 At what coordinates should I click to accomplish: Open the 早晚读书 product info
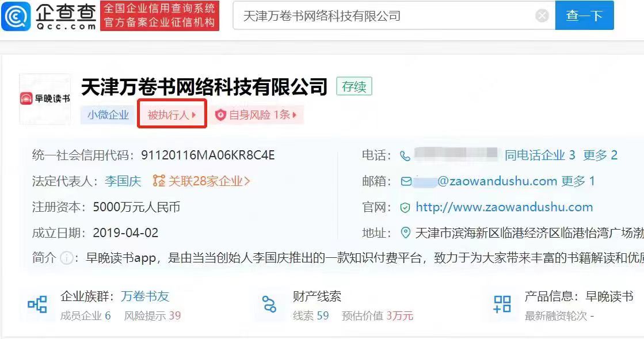click(x=609, y=296)
